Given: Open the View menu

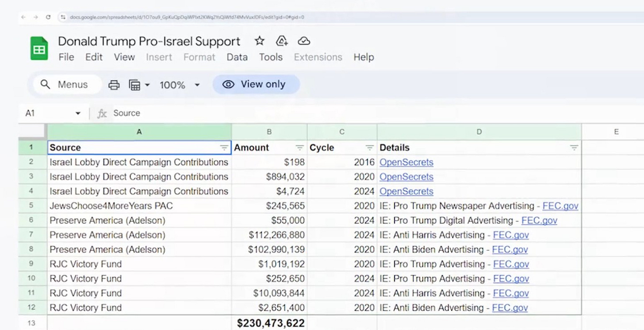Looking at the screenshot, I should pyautogui.click(x=124, y=57).
